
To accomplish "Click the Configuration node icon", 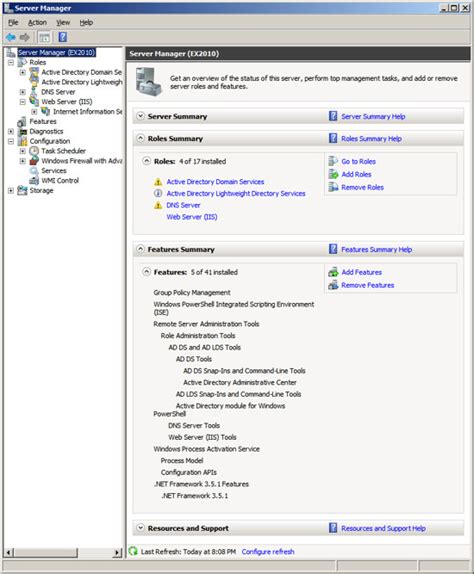I will [22, 141].
